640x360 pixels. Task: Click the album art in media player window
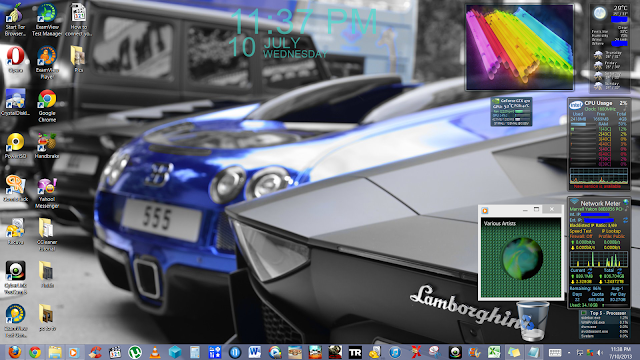coord(522,258)
